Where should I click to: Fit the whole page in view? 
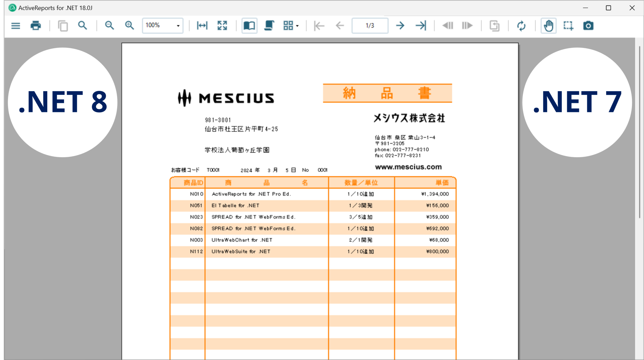point(222,25)
